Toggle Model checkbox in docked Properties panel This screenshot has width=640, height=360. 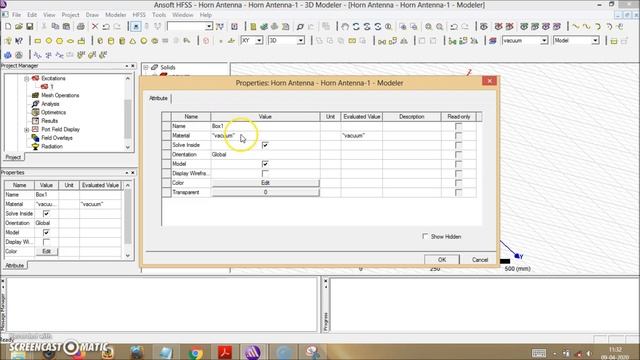[x=46, y=232]
